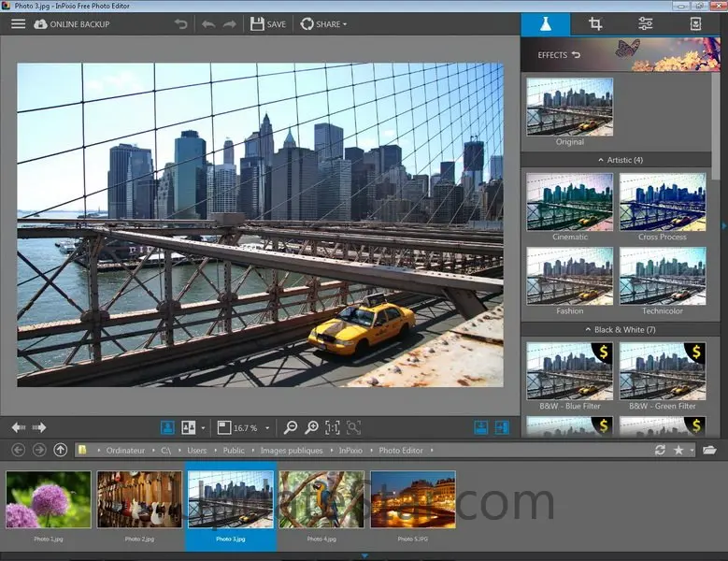Viewport: 728px width, 561px height.
Task: Select Photo 5.JPG night city thumbnail
Action: [x=413, y=499]
